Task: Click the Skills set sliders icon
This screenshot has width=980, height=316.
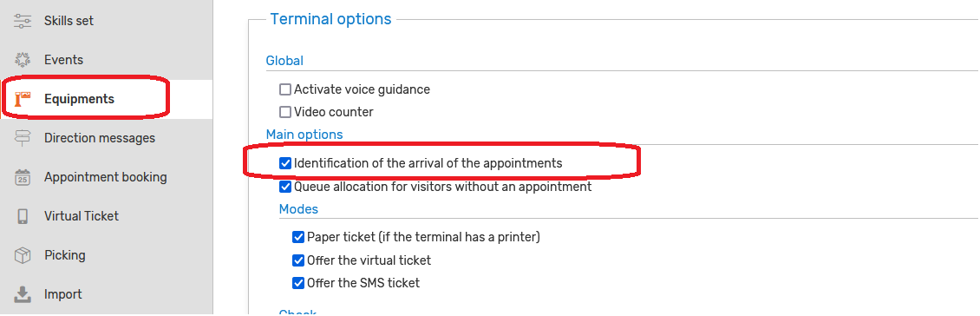Action: point(23,21)
